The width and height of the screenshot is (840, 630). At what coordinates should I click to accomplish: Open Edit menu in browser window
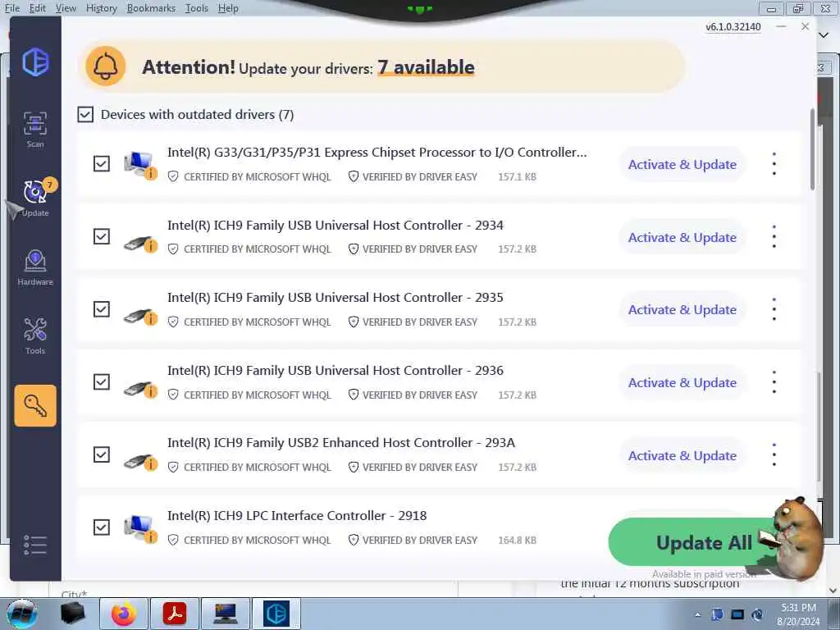[38, 8]
